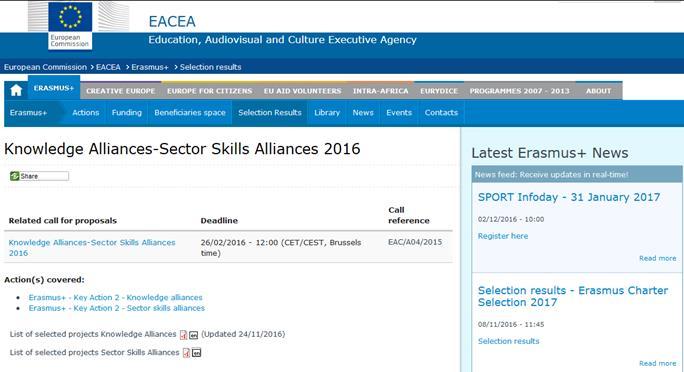Click the date 02/12/2016 - 10:00
This screenshot has width=684, height=372.
coord(511,219)
